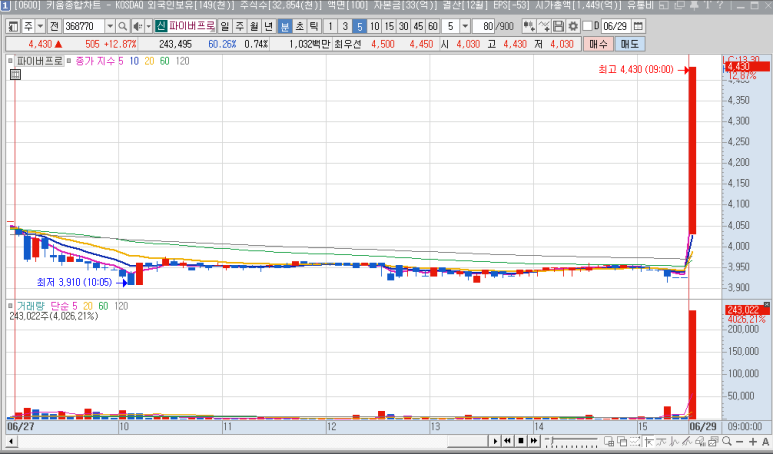Click the add line indicator icon

pyautogui.click(x=544, y=26)
